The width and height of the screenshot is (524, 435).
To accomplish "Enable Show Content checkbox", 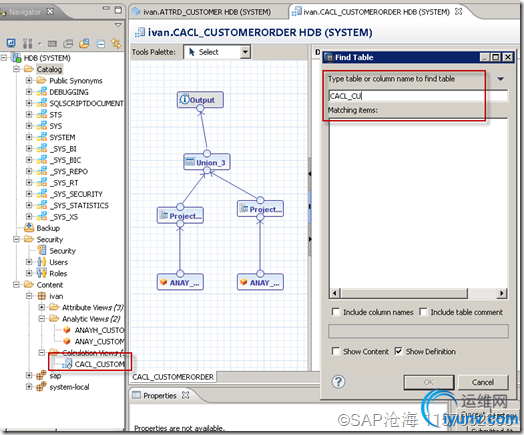I will 336,351.
